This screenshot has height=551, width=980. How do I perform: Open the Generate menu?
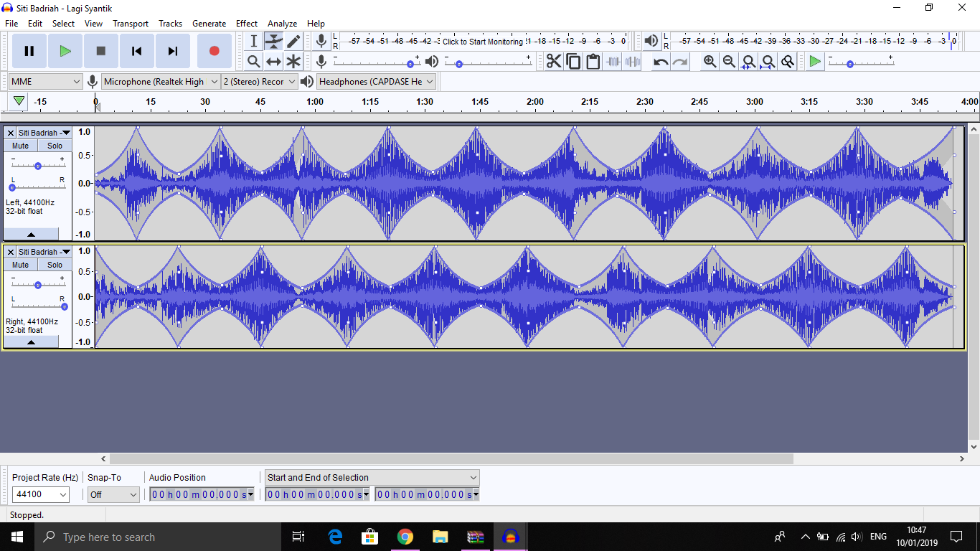tap(209, 24)
